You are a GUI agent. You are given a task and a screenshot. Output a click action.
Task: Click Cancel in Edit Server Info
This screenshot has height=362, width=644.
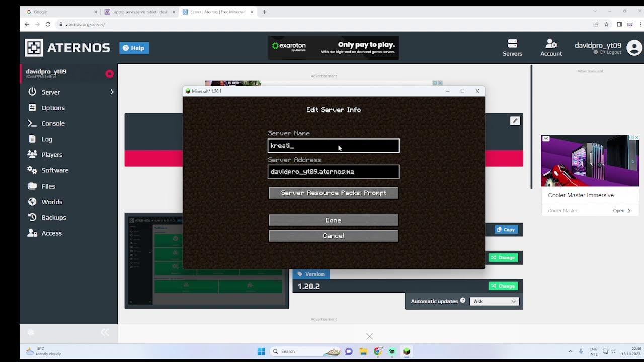click(x=334, y=236)
